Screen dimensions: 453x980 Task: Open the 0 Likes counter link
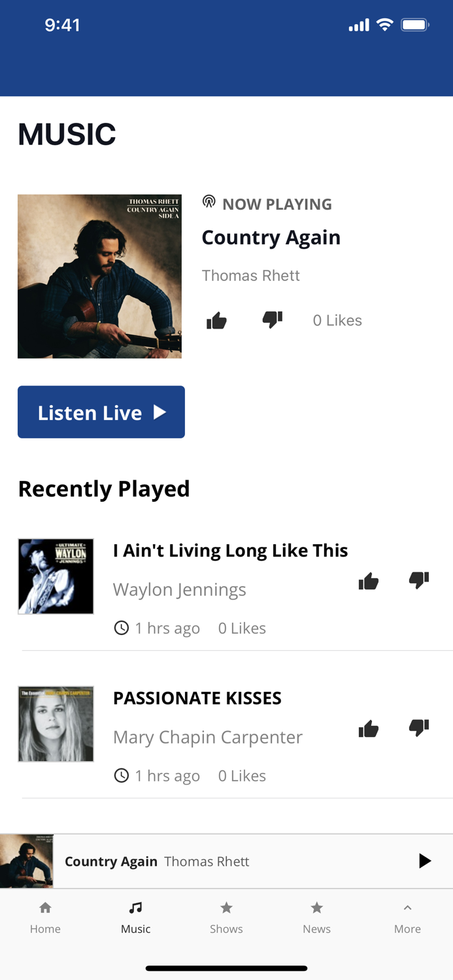tap(337, 320)
